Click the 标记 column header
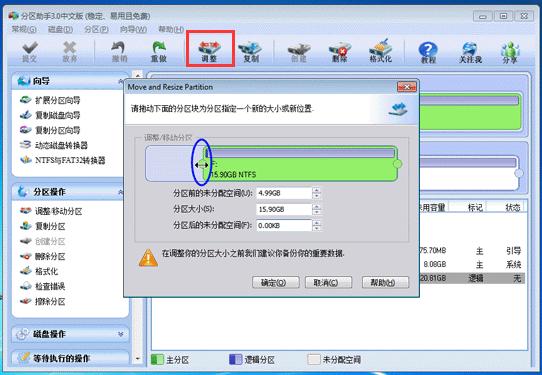The width and height of the screenshot is (542, 375). 476,207
